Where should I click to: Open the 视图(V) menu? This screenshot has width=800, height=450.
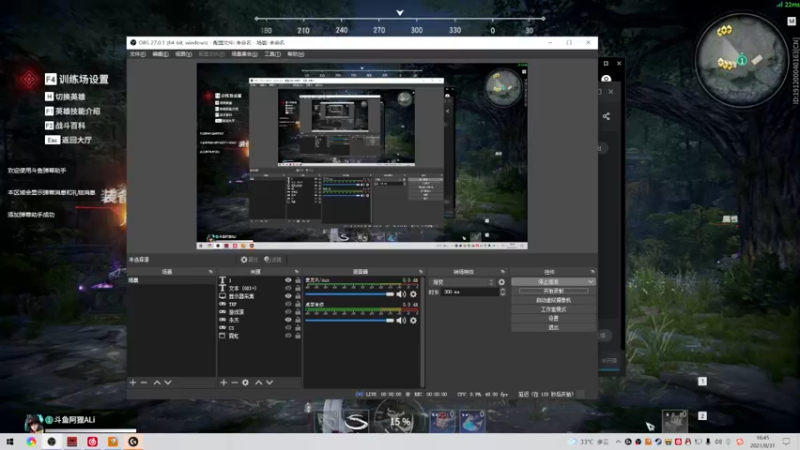pos(183,54)
